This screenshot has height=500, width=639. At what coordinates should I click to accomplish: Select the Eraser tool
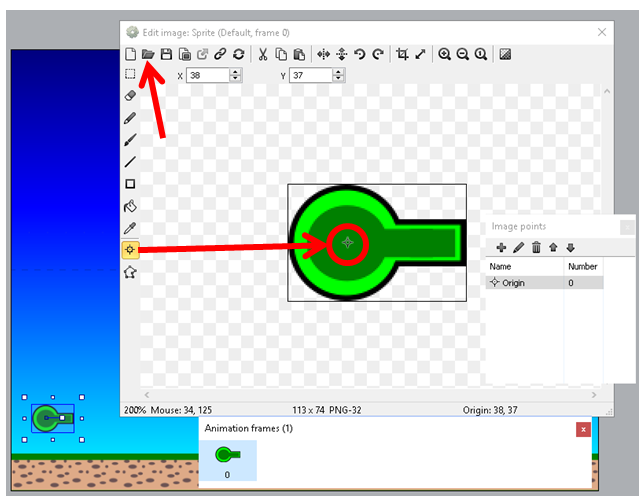(130, 96)
